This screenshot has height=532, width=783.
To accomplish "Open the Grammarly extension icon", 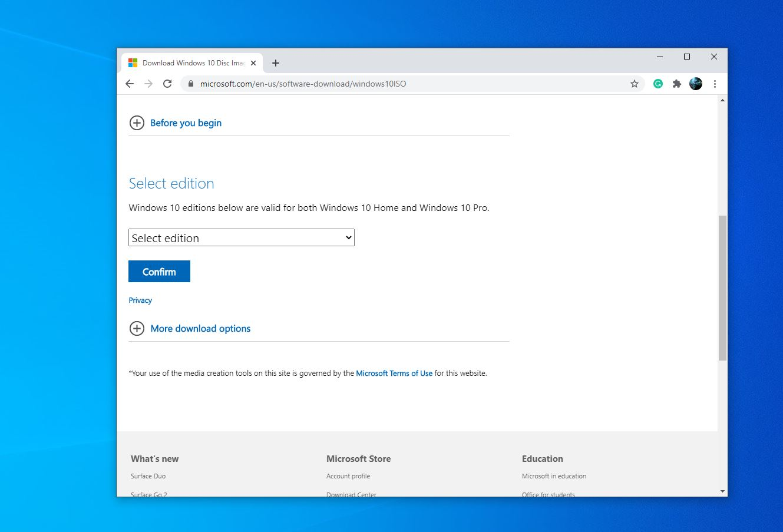I will pyautogui.click(x=658, y=84).
